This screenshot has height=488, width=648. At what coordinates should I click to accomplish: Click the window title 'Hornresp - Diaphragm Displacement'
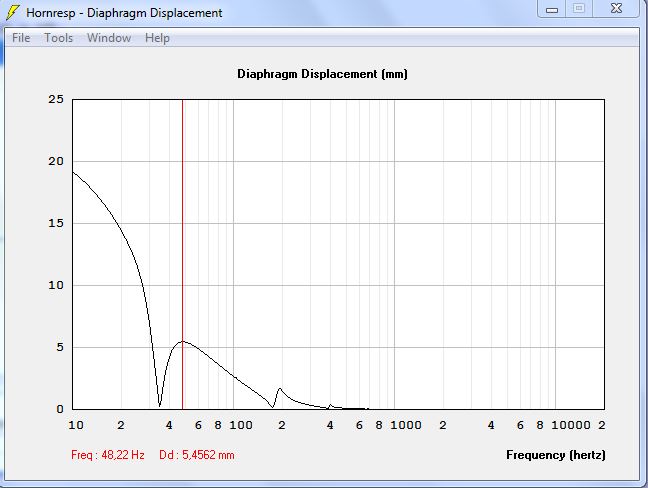pos(124,13)
